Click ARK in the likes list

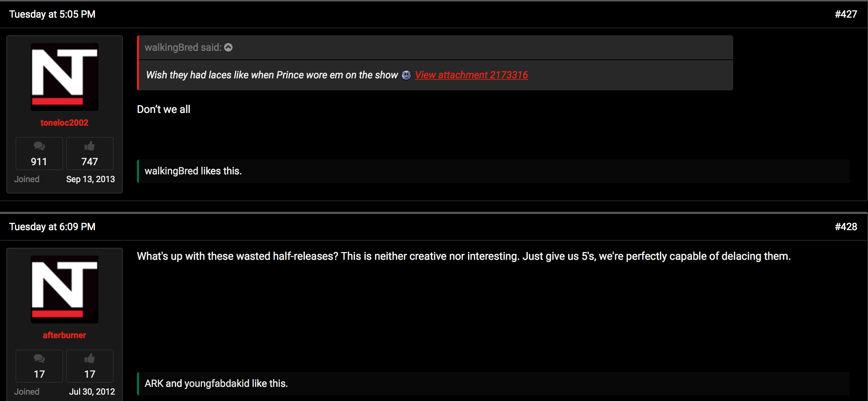click(154, 384)
